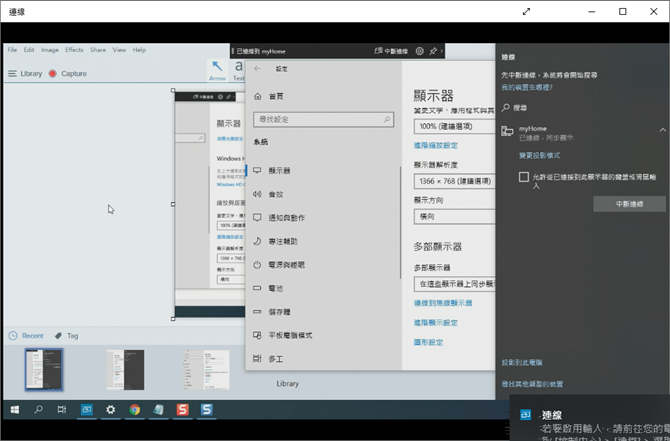Screen dimensions: 670x441
Task: Open the File menu in Snagit
Action: tap(12, 50)
